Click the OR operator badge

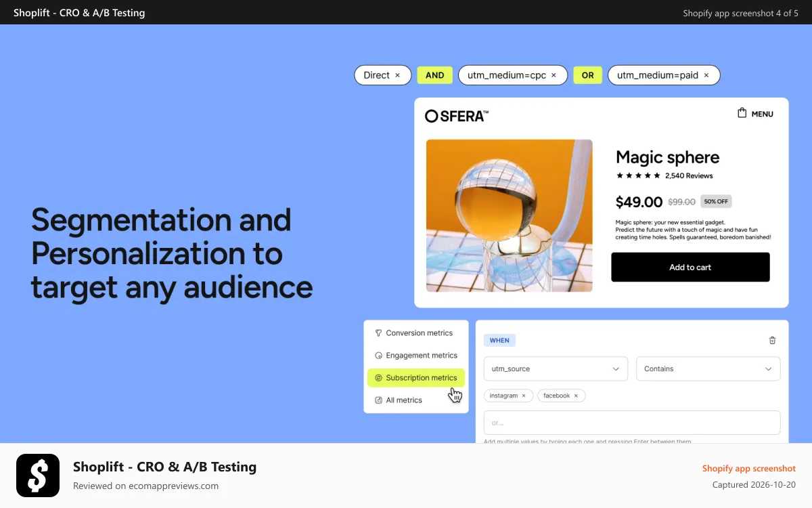click(587, 75)
